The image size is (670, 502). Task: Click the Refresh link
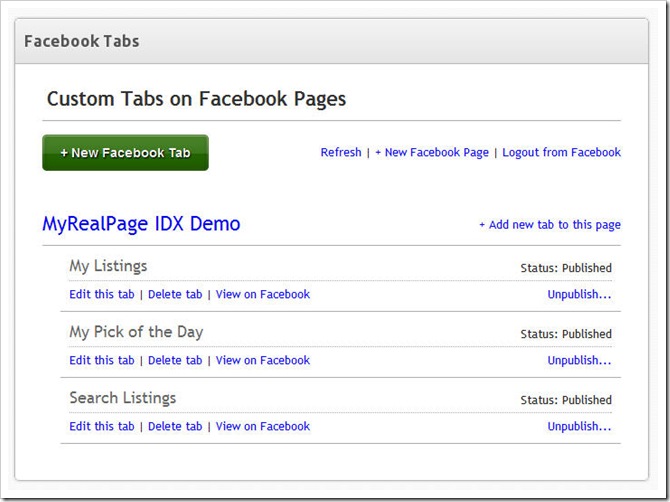click(x=341, y=153)
